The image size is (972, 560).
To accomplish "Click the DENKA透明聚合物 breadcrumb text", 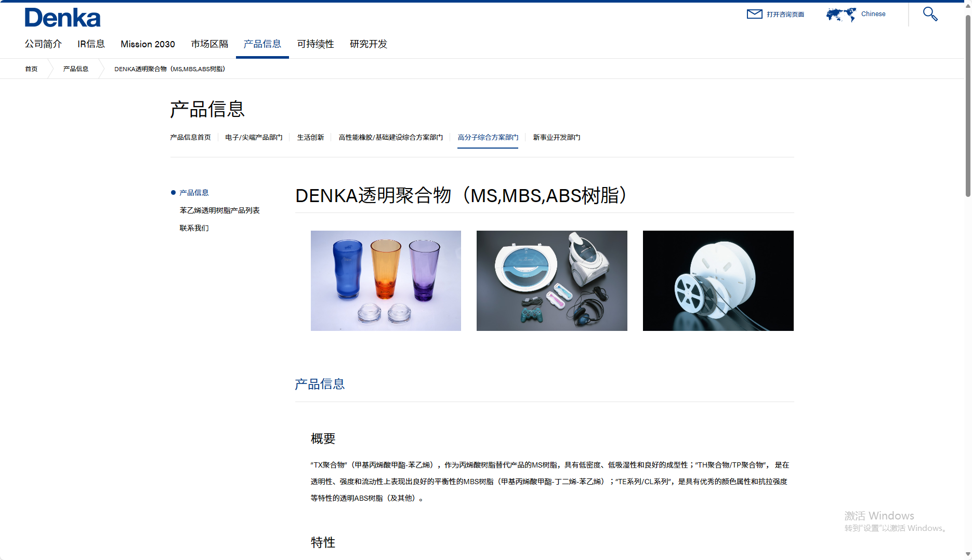I will [x=169, y=69].
